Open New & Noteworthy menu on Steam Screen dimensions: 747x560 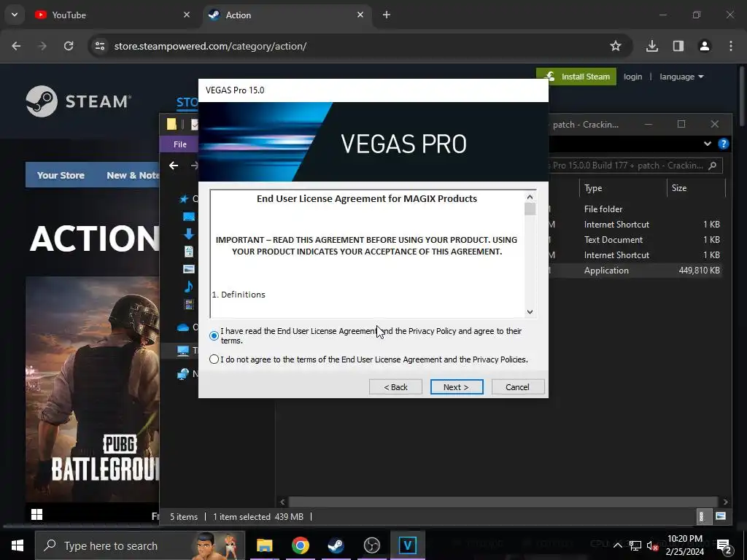[133, 175]
